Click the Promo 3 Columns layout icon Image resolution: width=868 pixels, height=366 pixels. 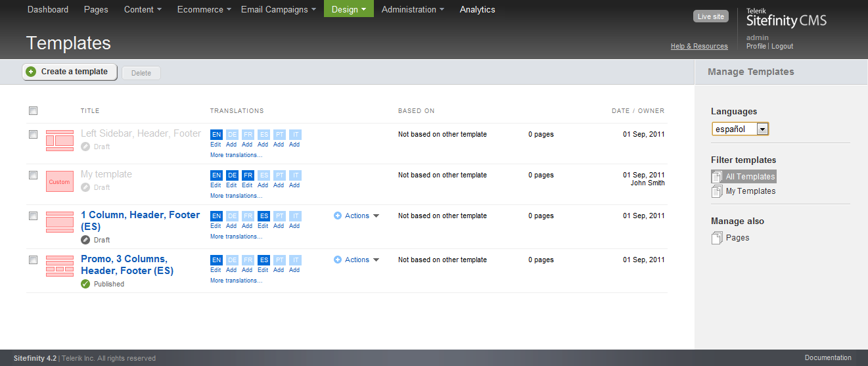[59, 266]
